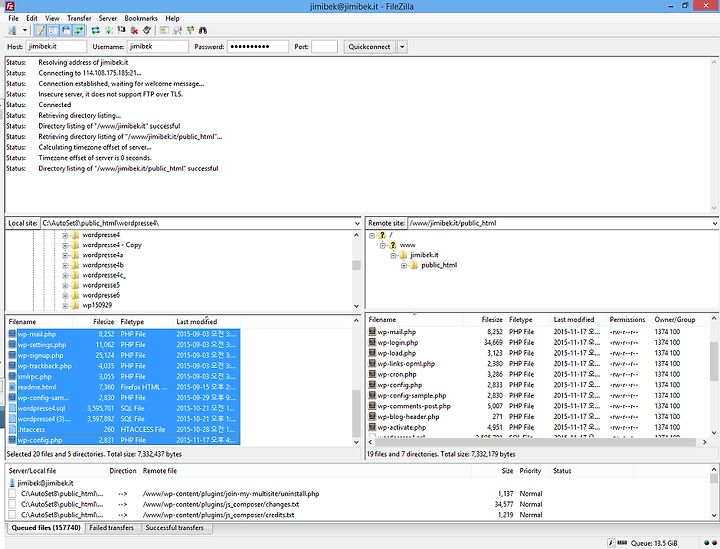Viewport: 720px width, 549px height.
Task: Toggle synchronized browsing
Action: [190, 30]
